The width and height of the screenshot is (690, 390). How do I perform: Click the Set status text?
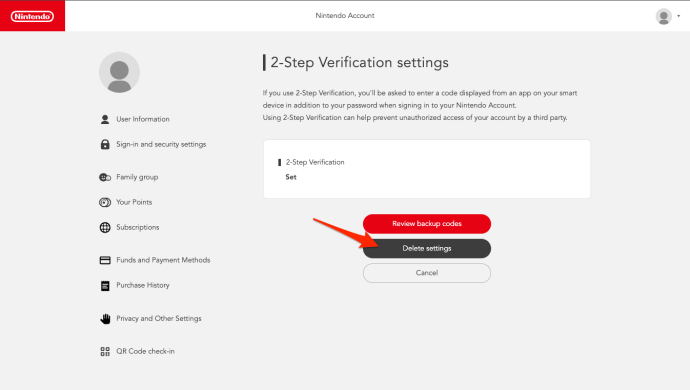[291, 177]
